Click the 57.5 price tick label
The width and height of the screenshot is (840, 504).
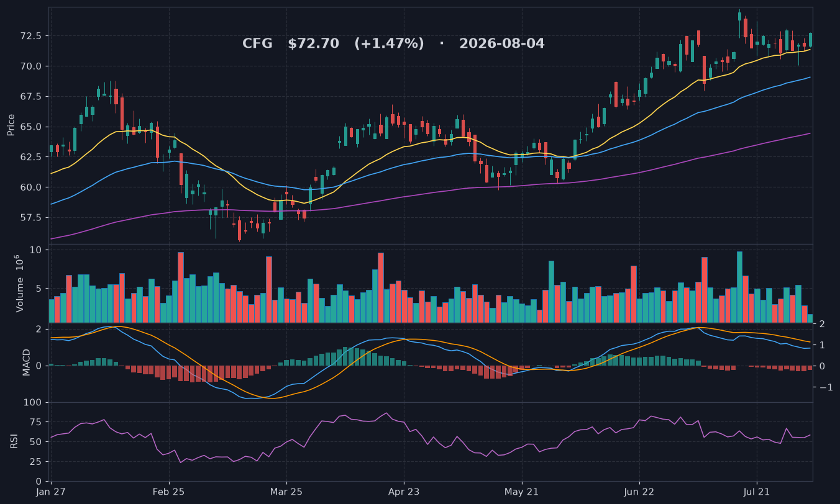[32, 218]
